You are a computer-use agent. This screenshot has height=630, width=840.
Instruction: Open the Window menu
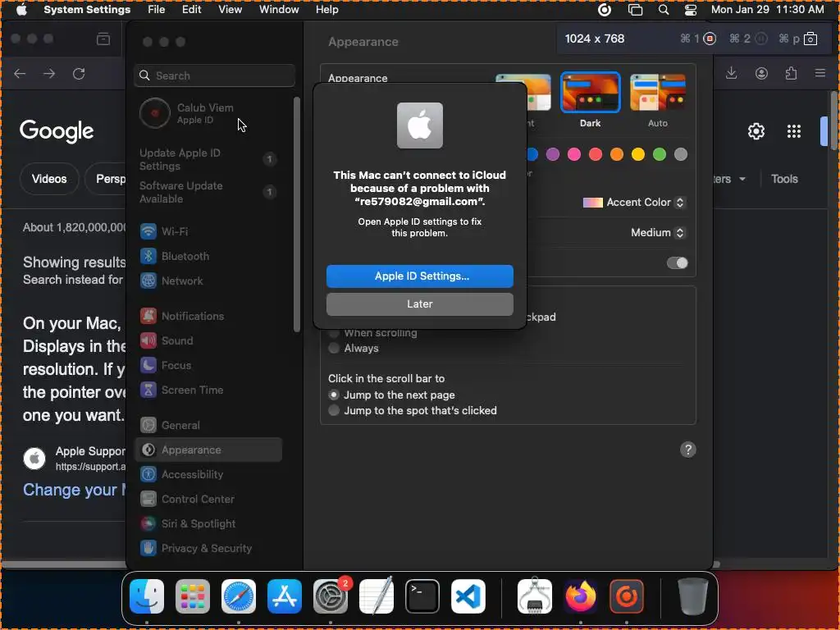(279, 10)
